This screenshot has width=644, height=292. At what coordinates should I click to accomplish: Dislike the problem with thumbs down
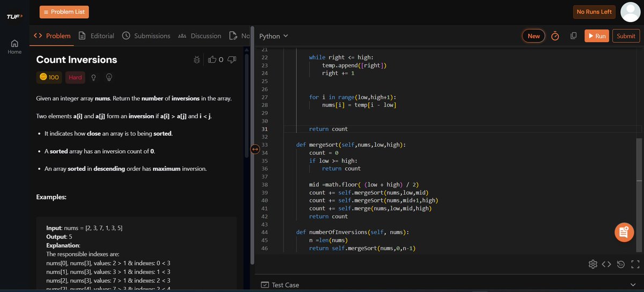point(232,59)
